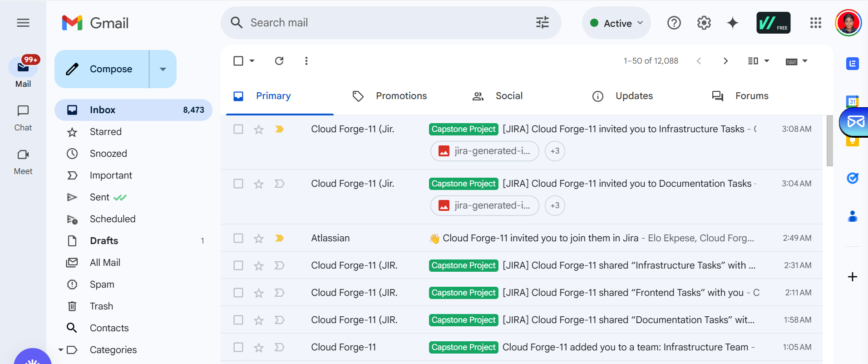
Task: Switch to the Updates tab
Action: (x=634, y=96)
